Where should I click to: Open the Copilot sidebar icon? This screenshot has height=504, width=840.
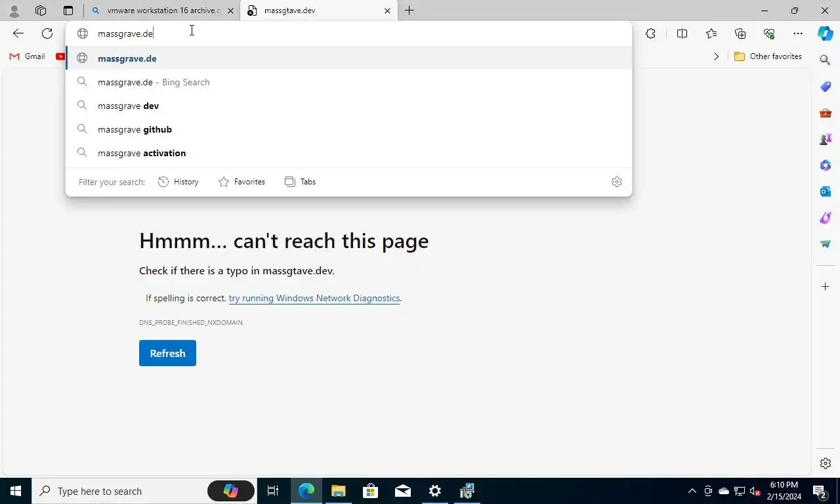(826, 33)
